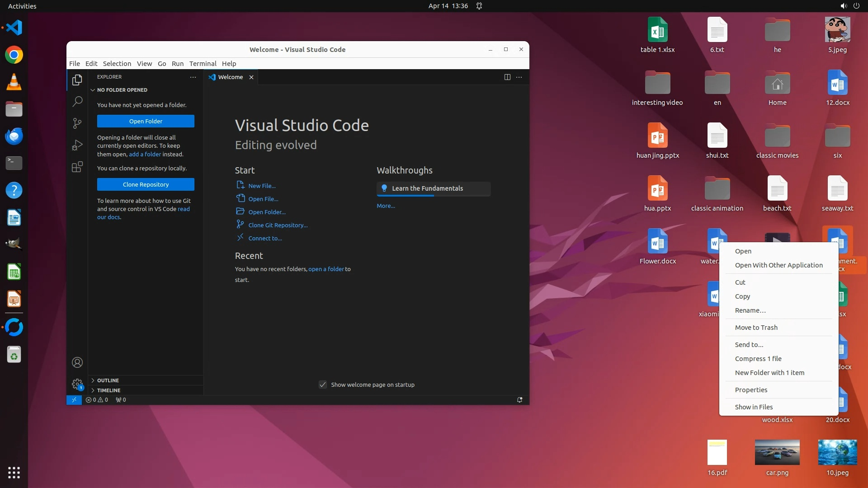Click the remote window status bar icon
The image size is (868, 488).
tap(74, 400)
